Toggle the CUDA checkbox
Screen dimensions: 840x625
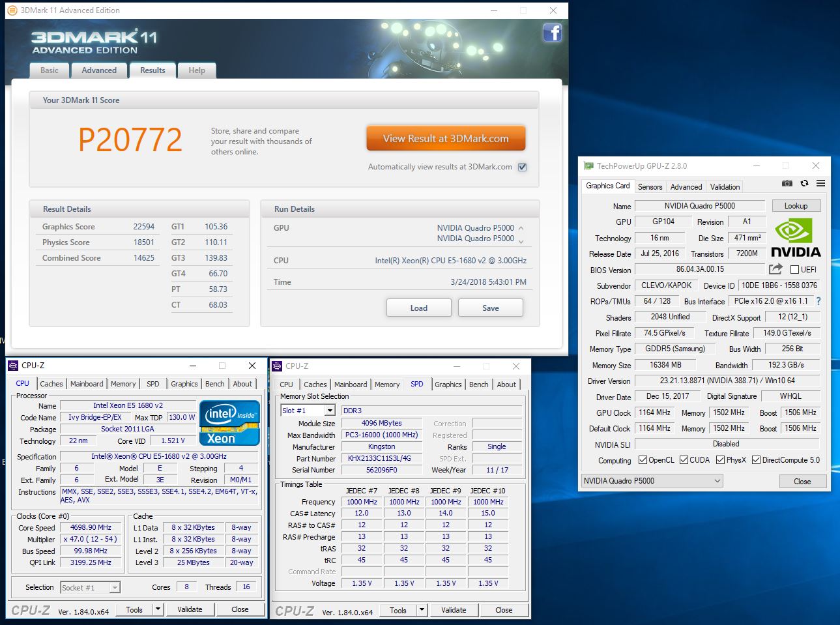click(684, 460)
